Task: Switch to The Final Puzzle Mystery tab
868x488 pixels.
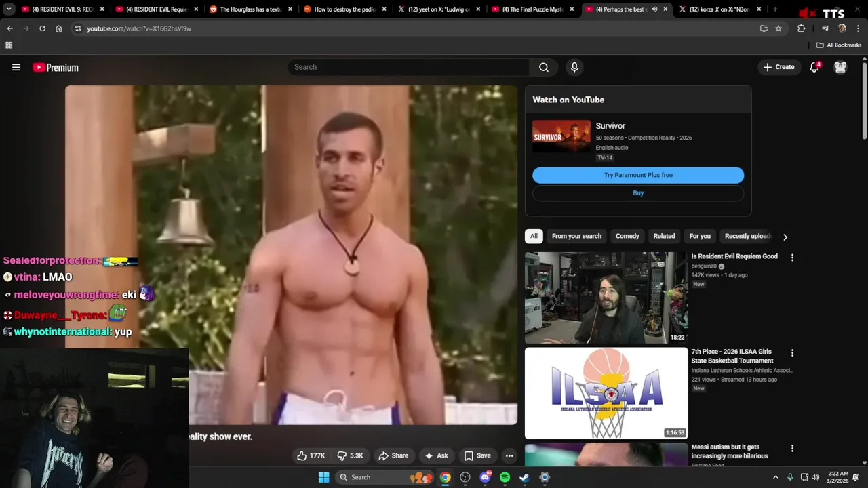Action: (532, 9)
